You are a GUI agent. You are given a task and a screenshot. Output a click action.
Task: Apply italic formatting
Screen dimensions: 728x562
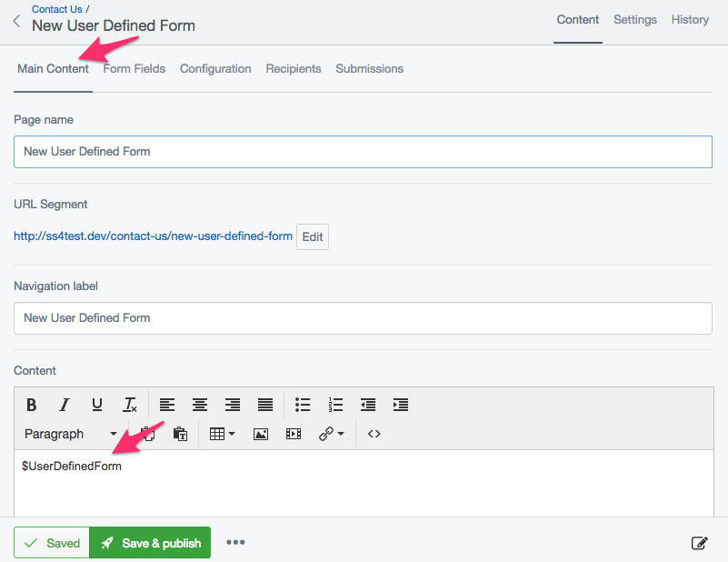tap(65, 405)
